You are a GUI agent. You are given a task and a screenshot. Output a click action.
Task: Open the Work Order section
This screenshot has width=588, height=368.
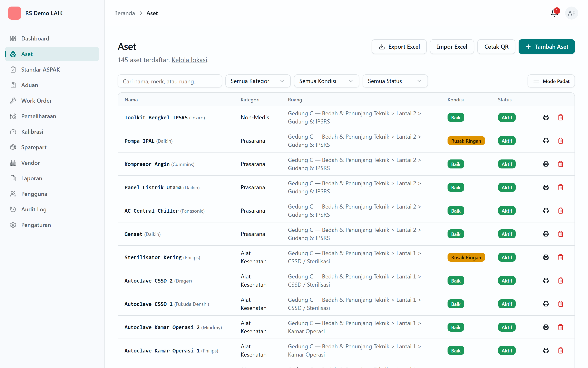tap(52, 101)
